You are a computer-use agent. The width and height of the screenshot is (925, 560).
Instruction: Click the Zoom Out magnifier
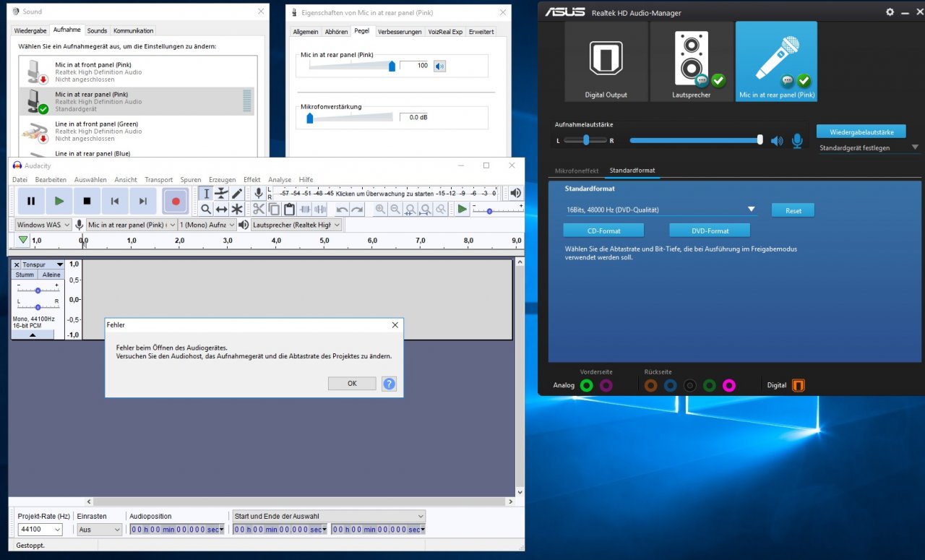tap(395, 209)
